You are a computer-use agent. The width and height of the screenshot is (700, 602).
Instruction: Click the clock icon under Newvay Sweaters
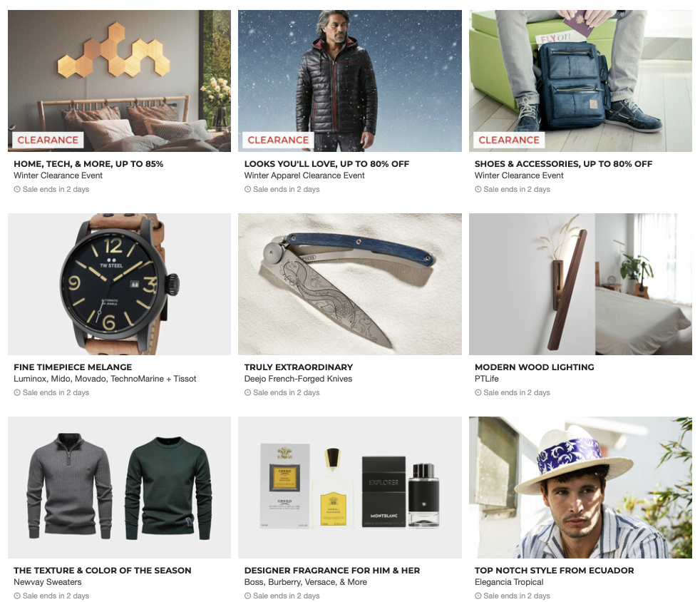tap(17, 596)
